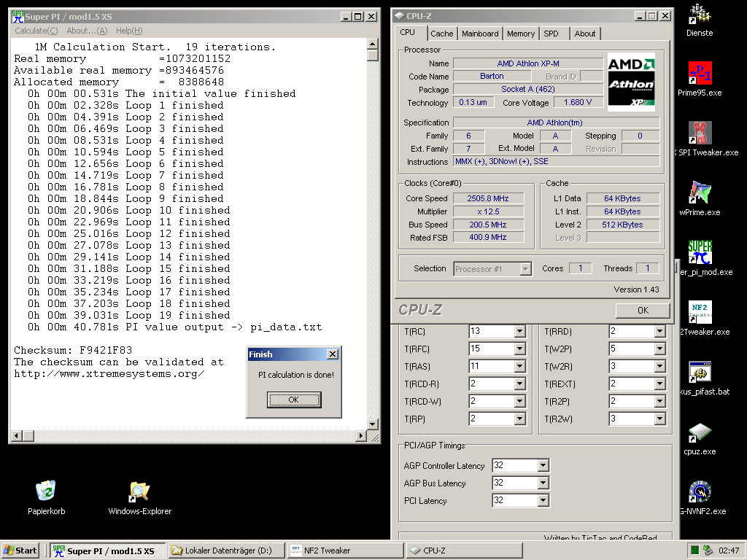
Task: Click the Loop 19 finished line in Super PI
Action: tap(128, 315)
